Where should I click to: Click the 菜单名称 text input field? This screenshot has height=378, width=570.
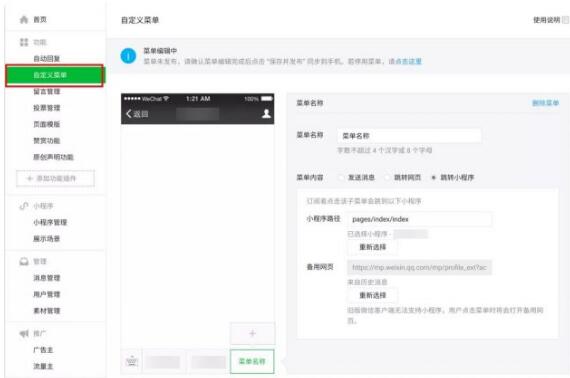tap(409, 136)
